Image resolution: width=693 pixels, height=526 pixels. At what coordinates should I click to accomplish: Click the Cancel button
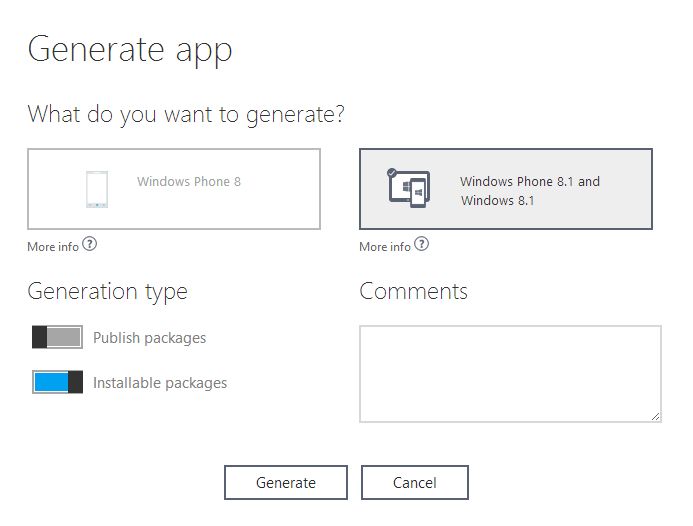(415, 483)
